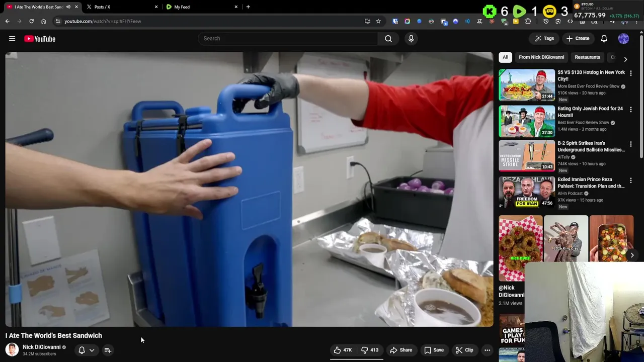Click the green Kick K overlay icon
Viewport: 644px width, 362px height.
pos(489,12)
